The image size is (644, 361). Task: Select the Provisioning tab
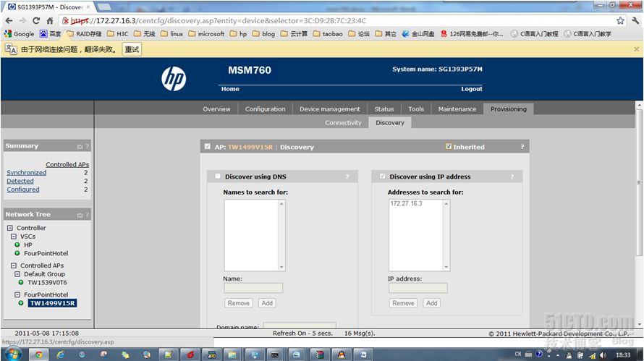click(509, 109)
